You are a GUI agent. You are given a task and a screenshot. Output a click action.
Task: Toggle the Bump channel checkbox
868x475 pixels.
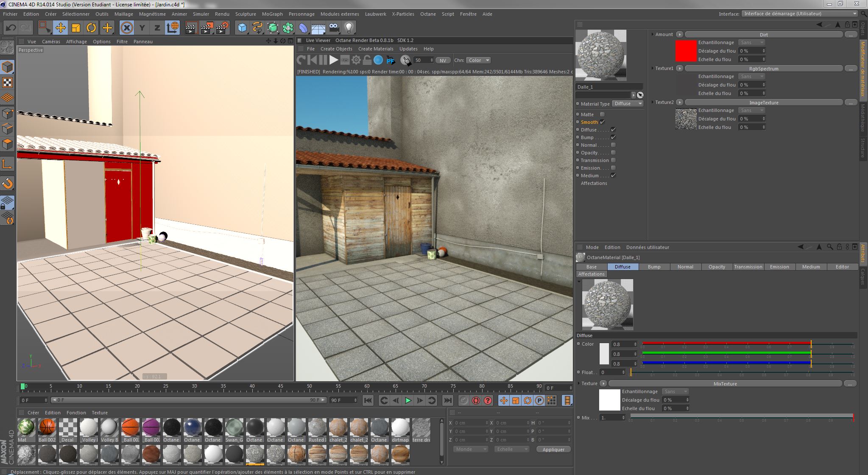point(613,137)
